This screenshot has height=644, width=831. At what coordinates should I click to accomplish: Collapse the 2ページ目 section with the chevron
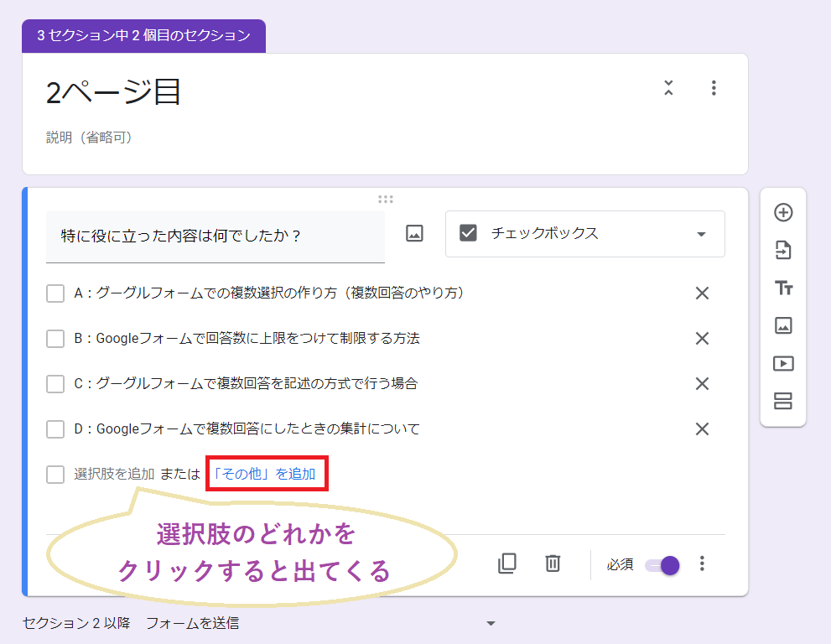click(668, 87)
